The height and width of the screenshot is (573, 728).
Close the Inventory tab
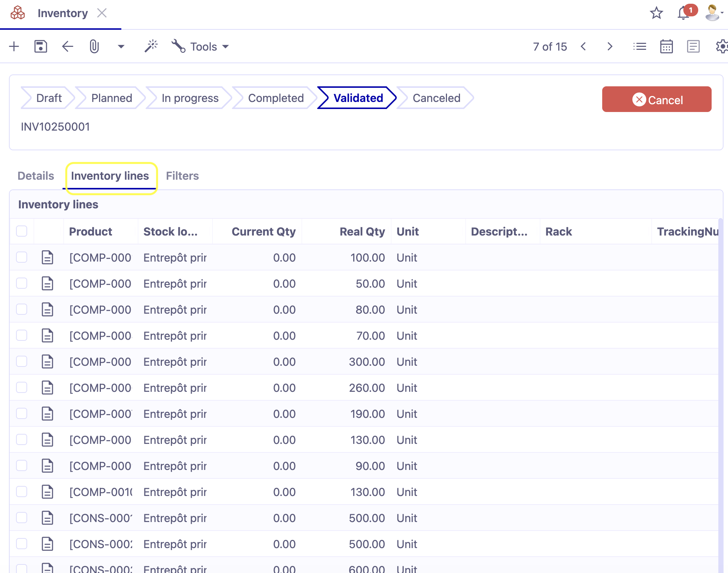click(x=102, y=13)
